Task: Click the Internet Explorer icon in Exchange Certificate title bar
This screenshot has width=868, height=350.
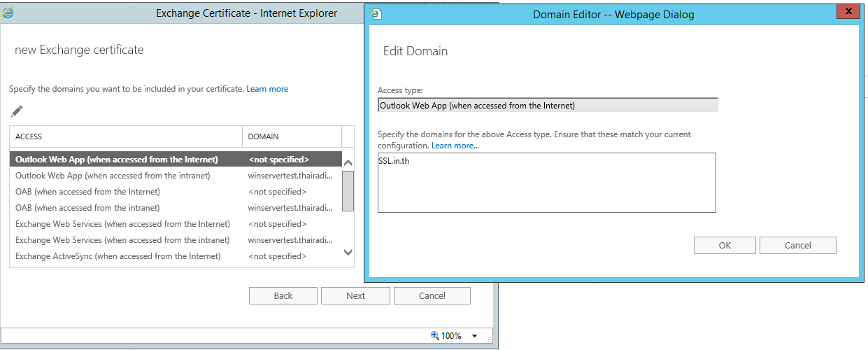Action: pos(8,13)
